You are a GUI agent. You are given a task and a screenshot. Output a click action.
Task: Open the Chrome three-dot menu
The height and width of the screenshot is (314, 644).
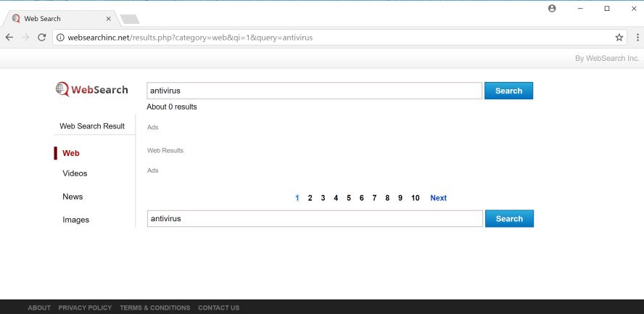point(637,38)
